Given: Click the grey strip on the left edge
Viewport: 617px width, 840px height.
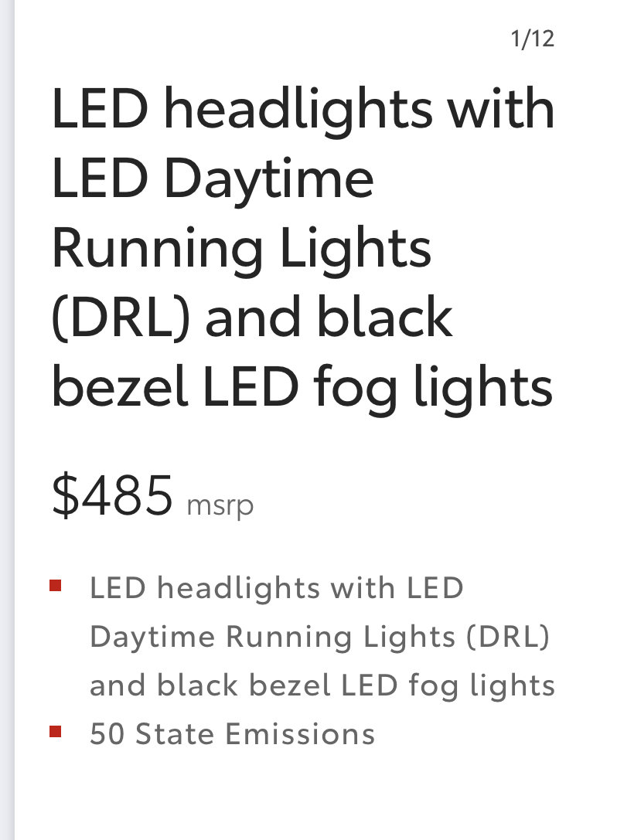Looking at the screenshot, I should pyautogui.click(x=7, y=420).
